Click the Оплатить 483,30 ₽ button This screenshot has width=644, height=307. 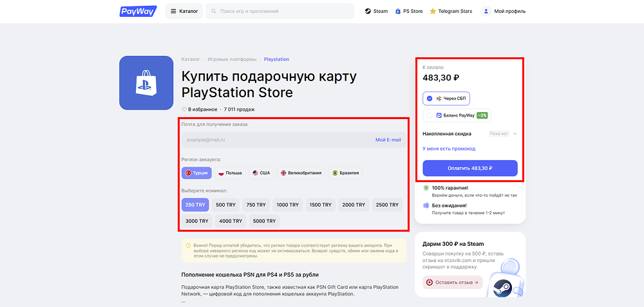click(x=470, y=168)
